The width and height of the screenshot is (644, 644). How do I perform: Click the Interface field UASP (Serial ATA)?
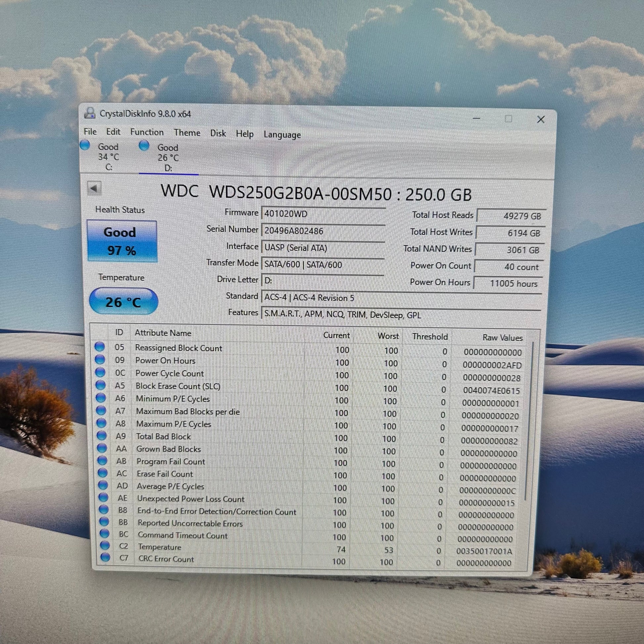[323, 248]
